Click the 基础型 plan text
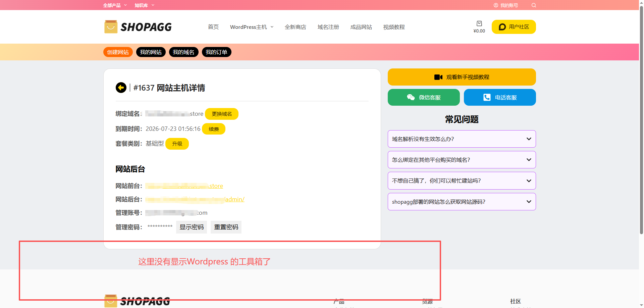644x308 pixels. 155,144
